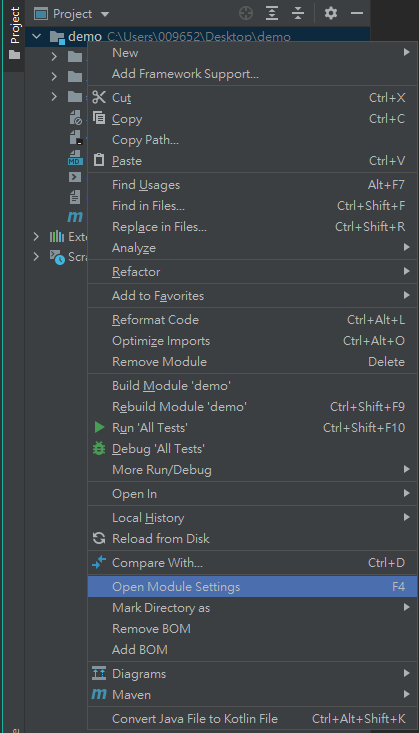Click the locate target icon in Project toolbar

[x=246, y=13]
